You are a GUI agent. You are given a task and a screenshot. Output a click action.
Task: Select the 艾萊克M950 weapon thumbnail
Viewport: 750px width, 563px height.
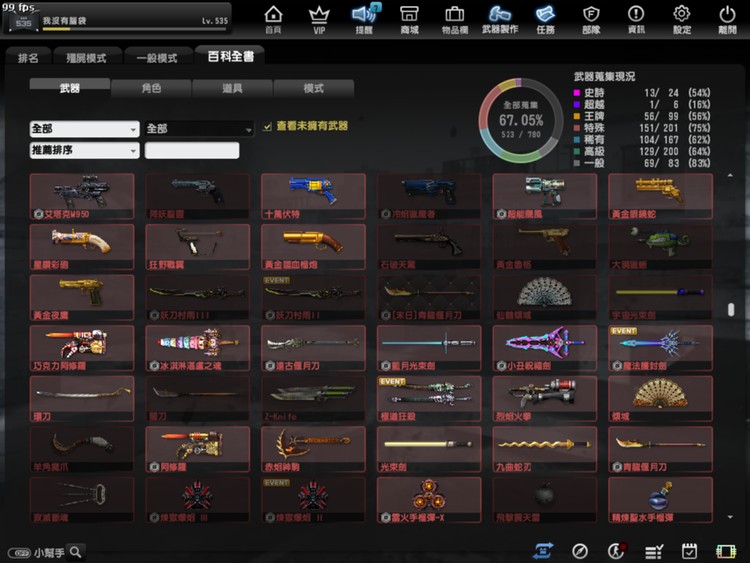[x=82, y=196]
